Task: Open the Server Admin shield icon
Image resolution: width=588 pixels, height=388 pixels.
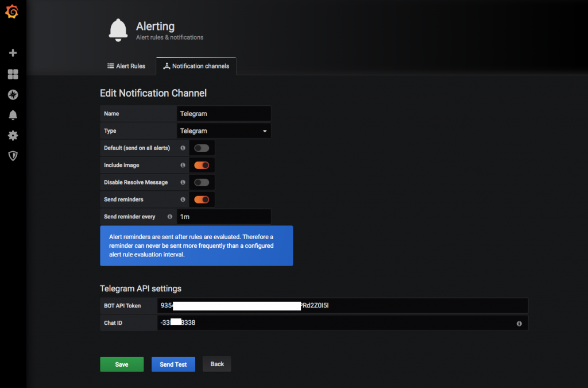Action: click(13, 156)
